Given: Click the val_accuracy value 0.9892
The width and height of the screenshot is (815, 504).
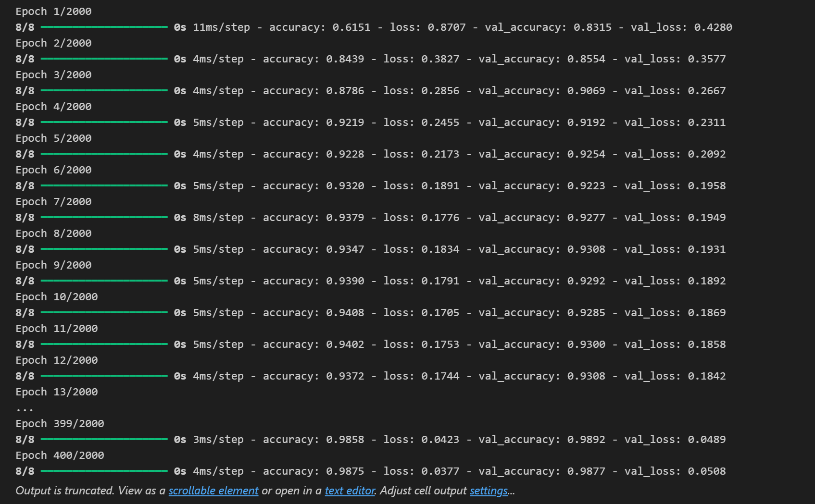Looking at the screenshot, I should pos(587,440).
